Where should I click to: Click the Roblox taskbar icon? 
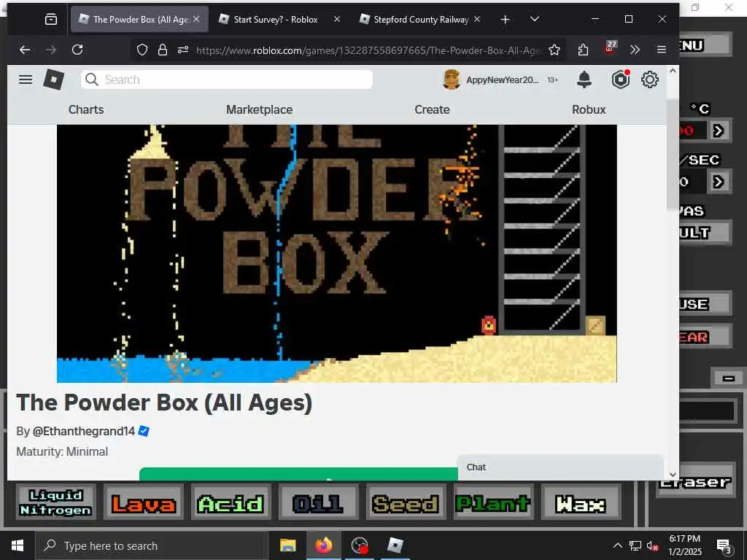pos(395,545)
